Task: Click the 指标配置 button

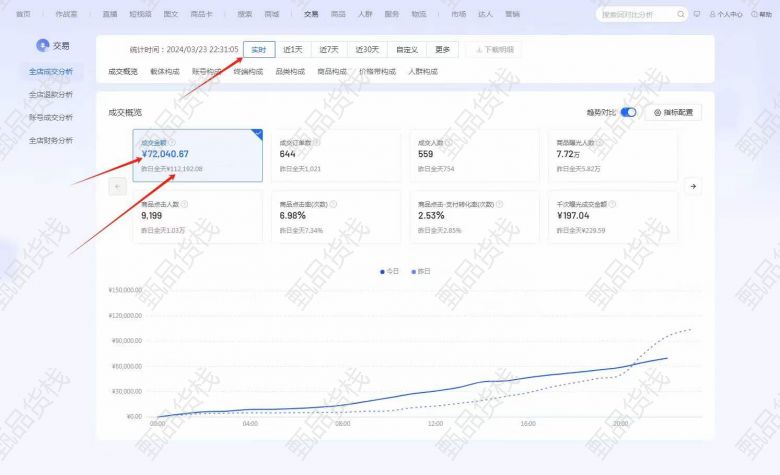Action: [673, 112]
